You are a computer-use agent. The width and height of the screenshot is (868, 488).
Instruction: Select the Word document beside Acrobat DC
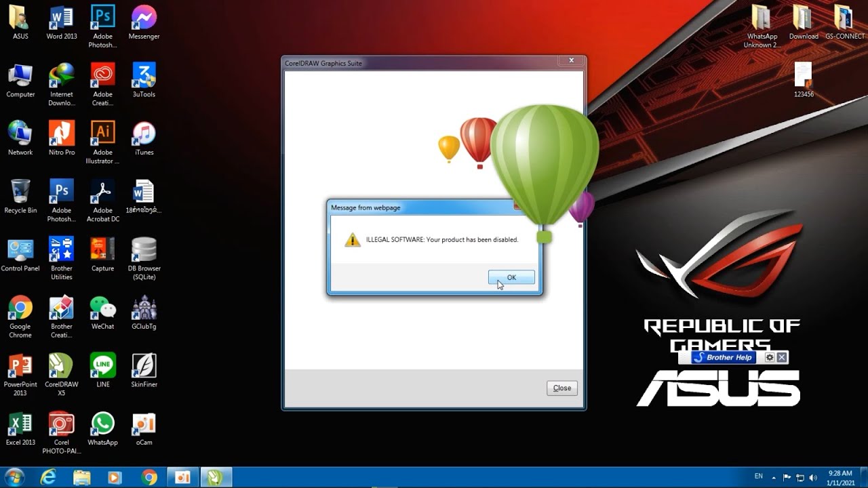[144, 197]
